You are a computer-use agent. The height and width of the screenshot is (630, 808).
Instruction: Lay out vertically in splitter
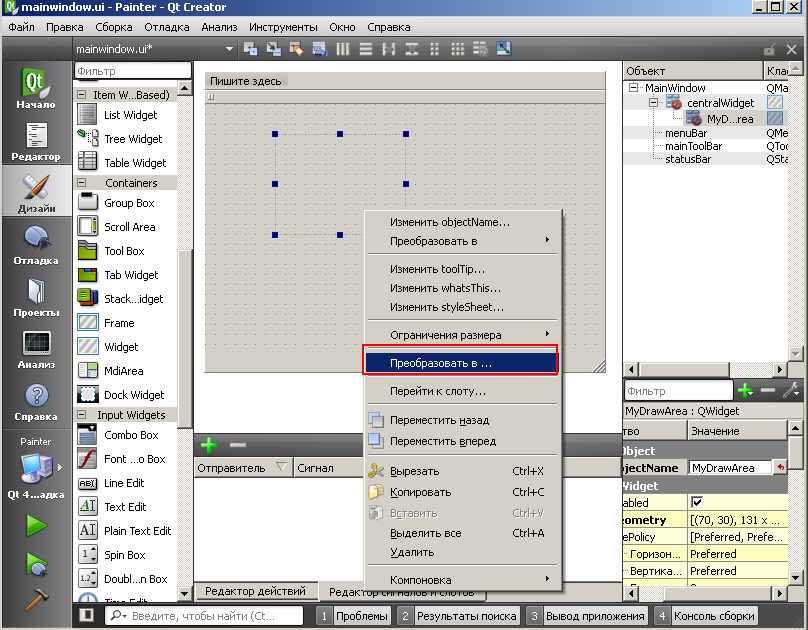412,49
